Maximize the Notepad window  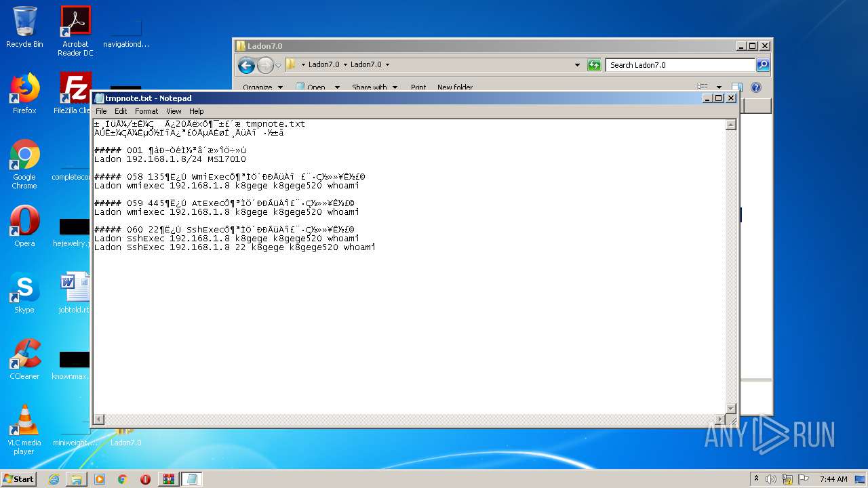(x=719, y=98)
